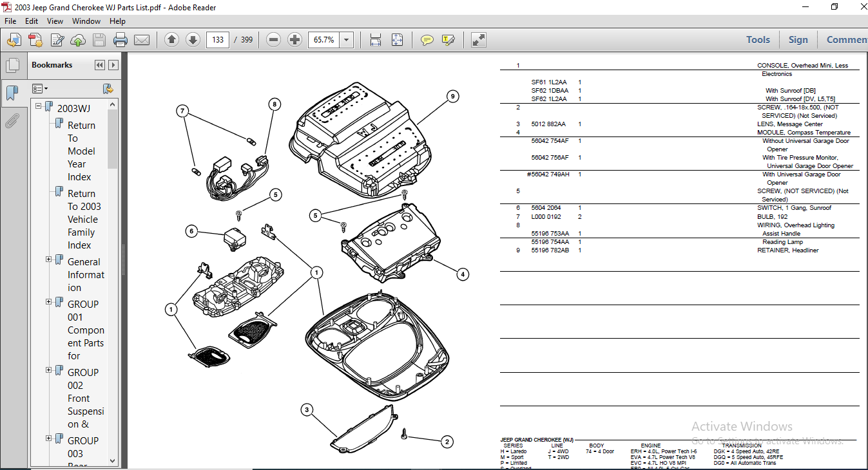Viewport: 868px width, 470px height.
Task: Select GROUP 001 Component Parts bookmark
Action: pos(86,330)
